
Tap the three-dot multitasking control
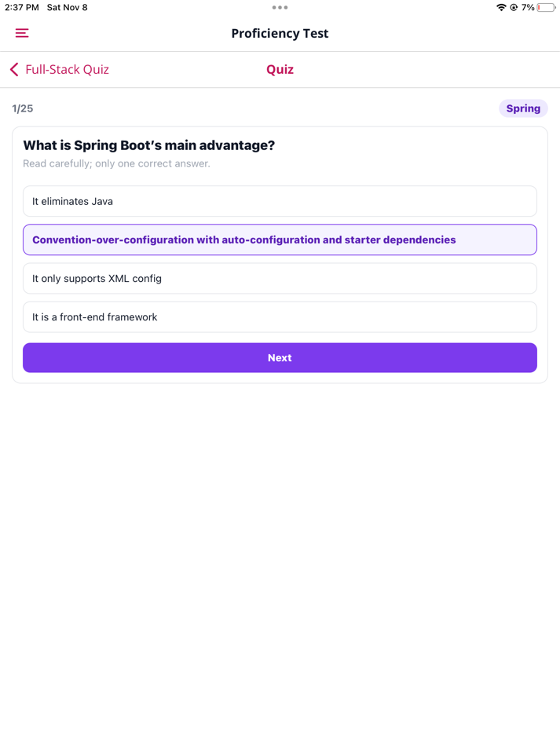[280, 8]
